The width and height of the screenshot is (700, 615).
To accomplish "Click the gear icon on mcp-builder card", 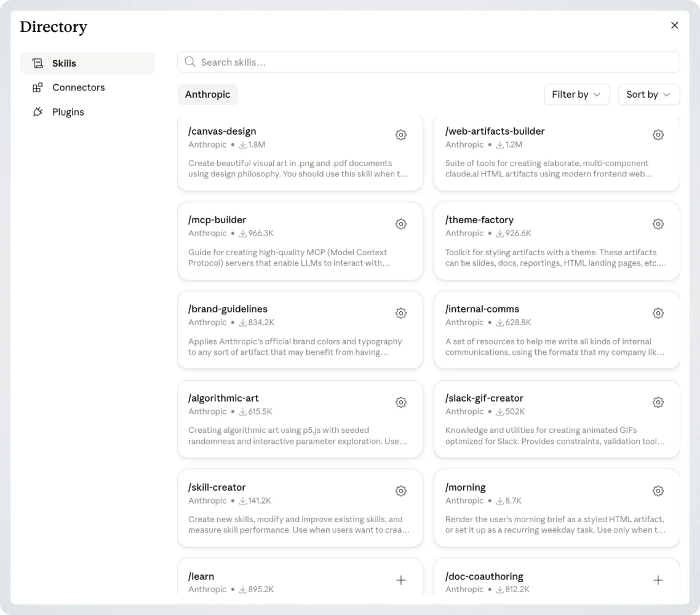I will coord(401,224).
